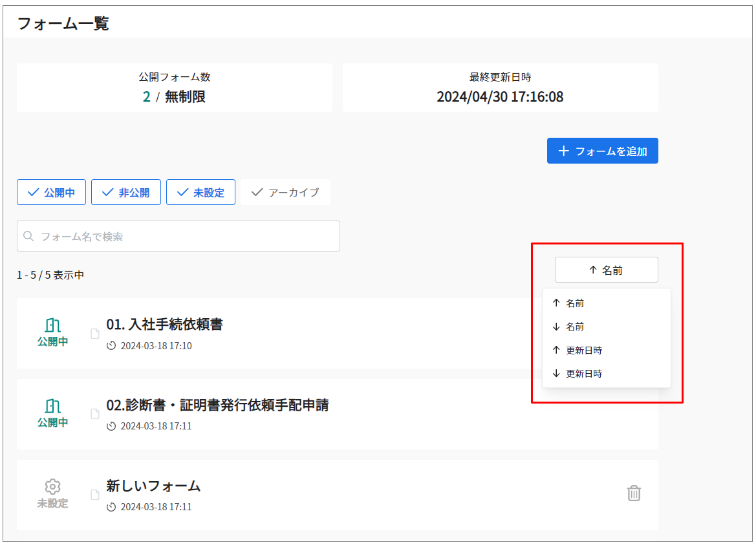Click the magnifier icon in search box

[28, 236]
